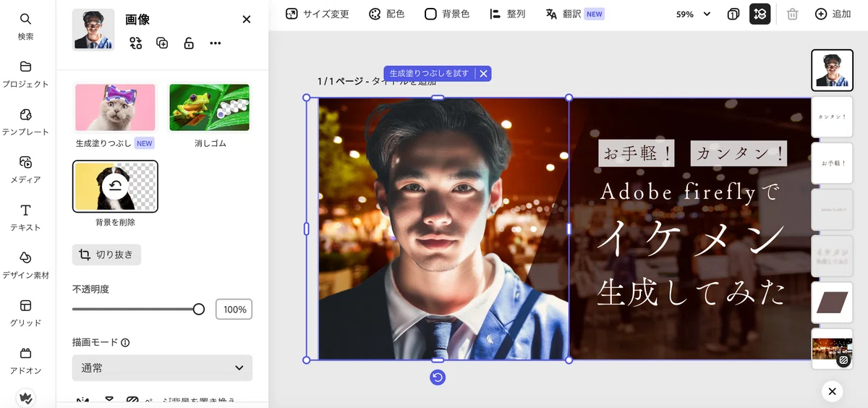Click the rotate handle below the image

coord(438,377)
